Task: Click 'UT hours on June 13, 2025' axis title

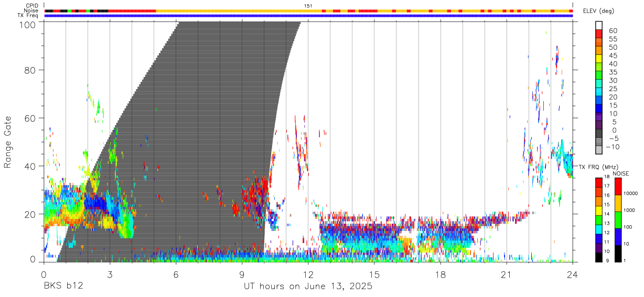Action: click(308, 287)
